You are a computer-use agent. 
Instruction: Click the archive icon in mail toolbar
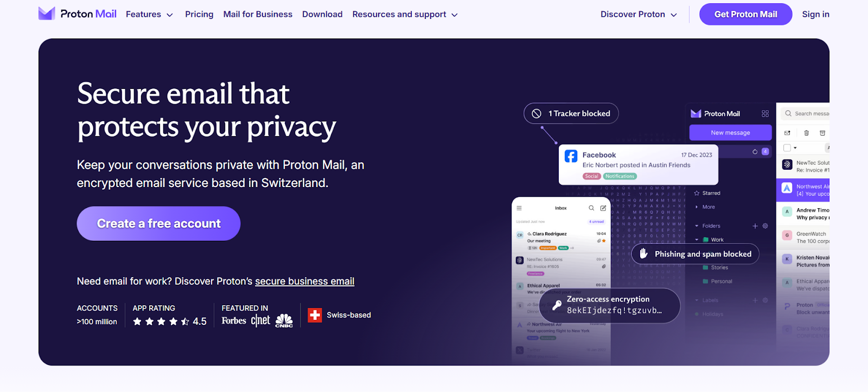822,133
